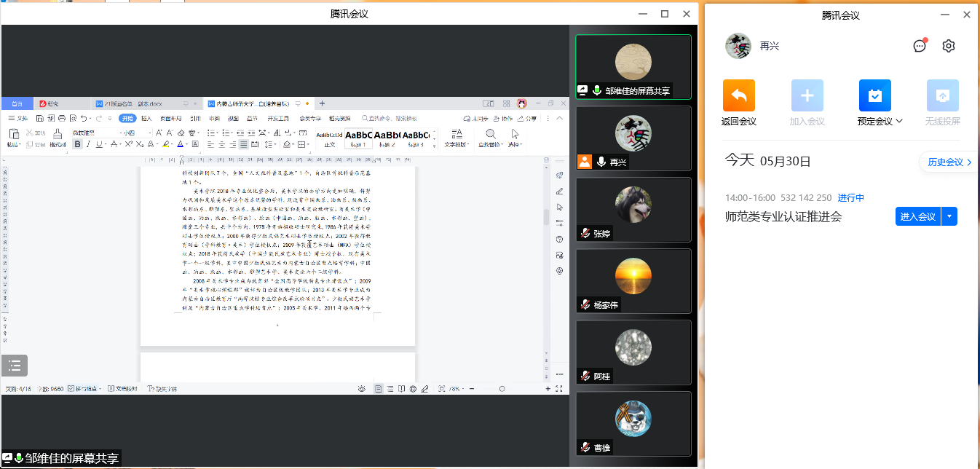Click 杨家伟's muted microphone icon
The height and width of the screenshot is (469, 980).
[x=585, y=304]
